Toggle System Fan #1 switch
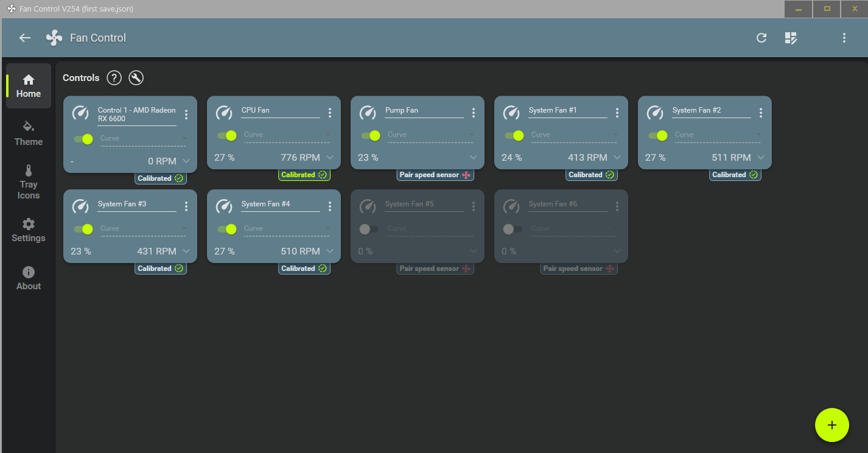 [514, 135]
